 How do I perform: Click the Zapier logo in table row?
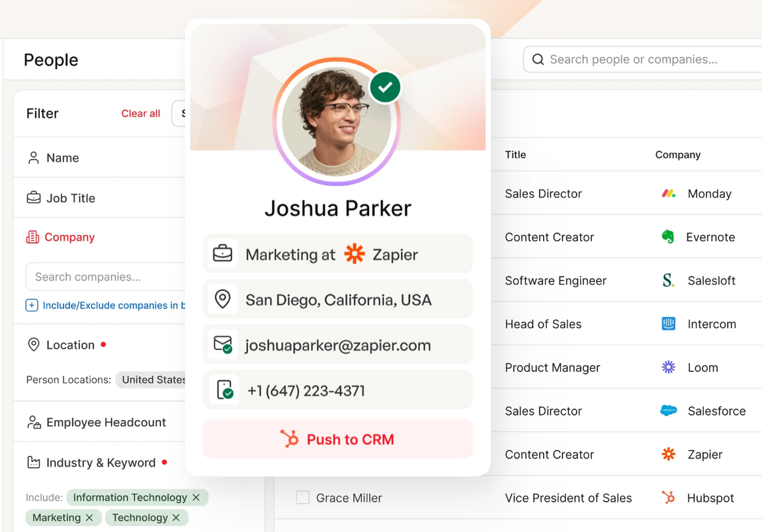669,454
